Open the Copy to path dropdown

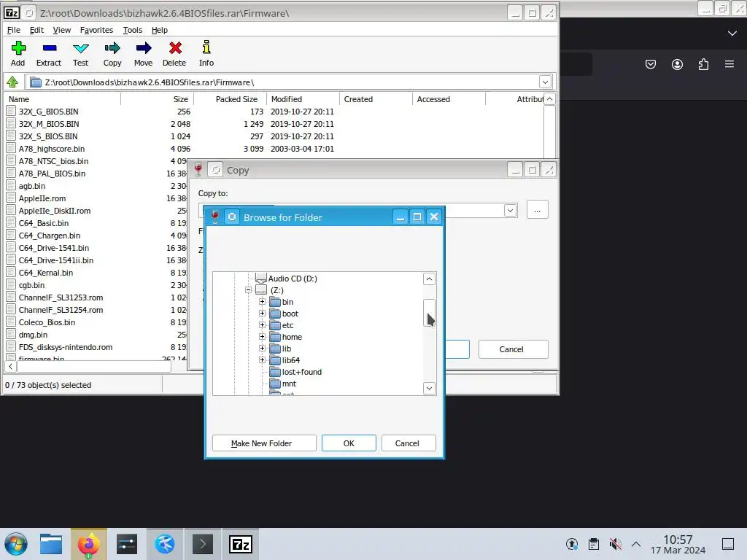click(x=510, y=210)
